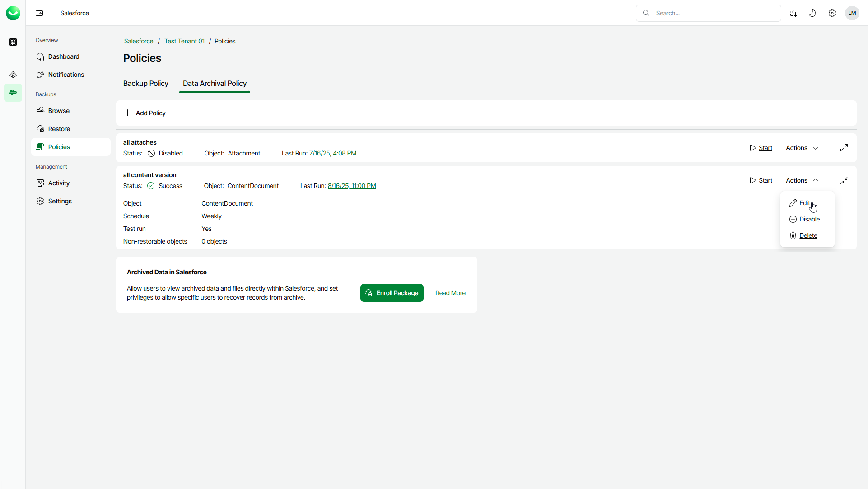The width and height of the screenshot is (868, 489).
Task: Choose Delete from the Actions menu
Action: [808, 235]
